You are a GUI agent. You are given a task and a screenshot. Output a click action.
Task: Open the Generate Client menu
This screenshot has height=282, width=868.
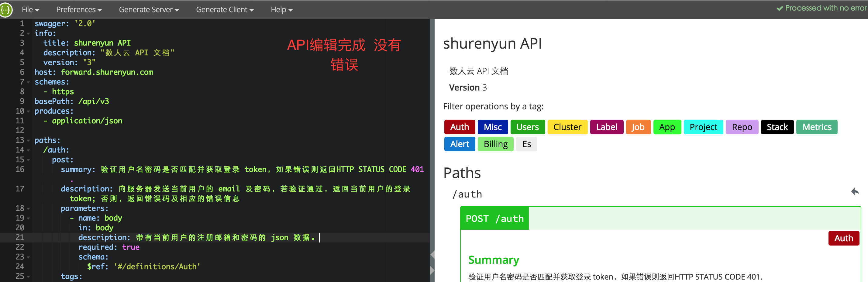225,10
